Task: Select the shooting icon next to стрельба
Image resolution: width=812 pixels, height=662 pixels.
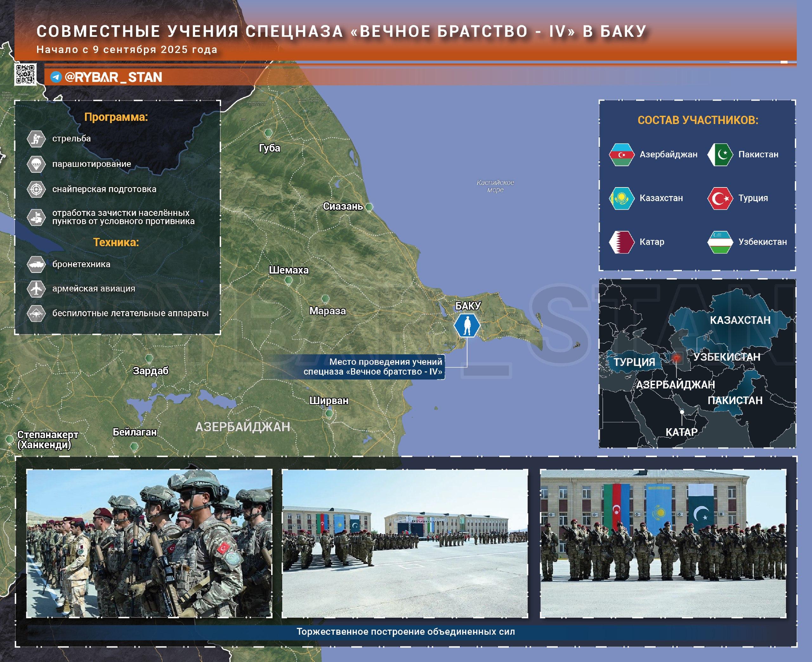Action: click(x=36, y=138)
